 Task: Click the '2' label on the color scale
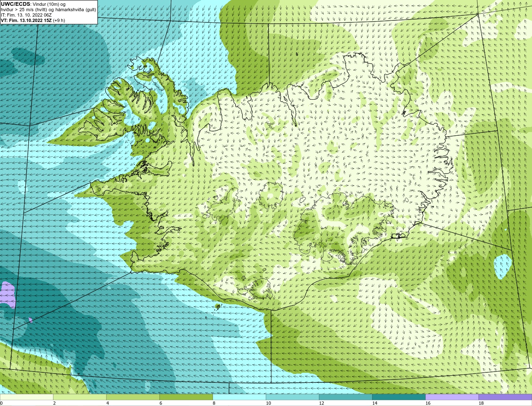pos(54,403)
